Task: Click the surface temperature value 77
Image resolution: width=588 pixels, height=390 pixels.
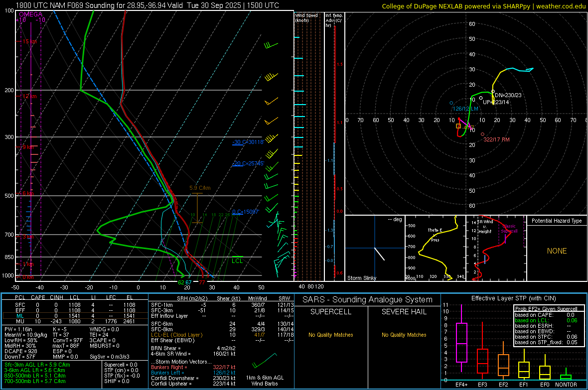Action: [202, 282]
